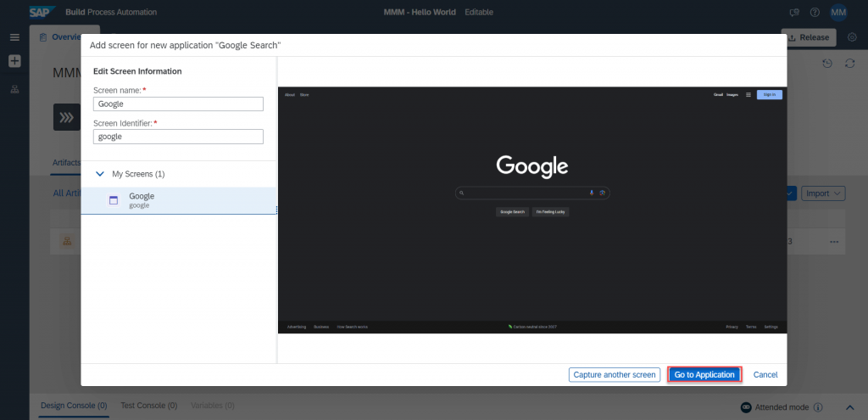Click the refresh icon near Release

849,63
